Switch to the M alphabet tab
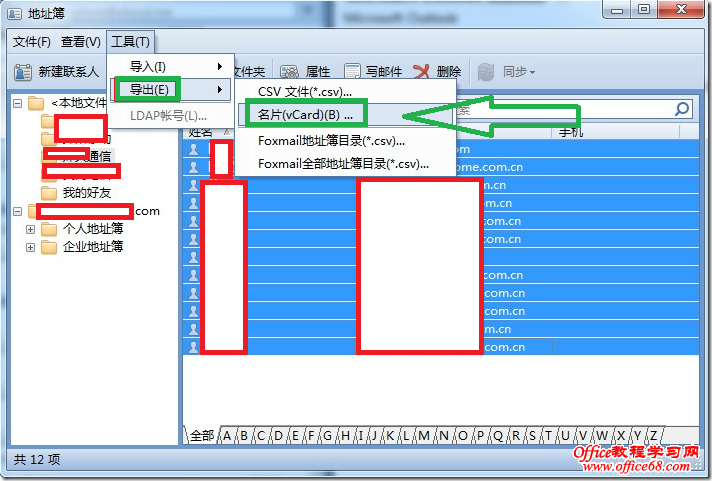712x481 pixels. point(425,436)
